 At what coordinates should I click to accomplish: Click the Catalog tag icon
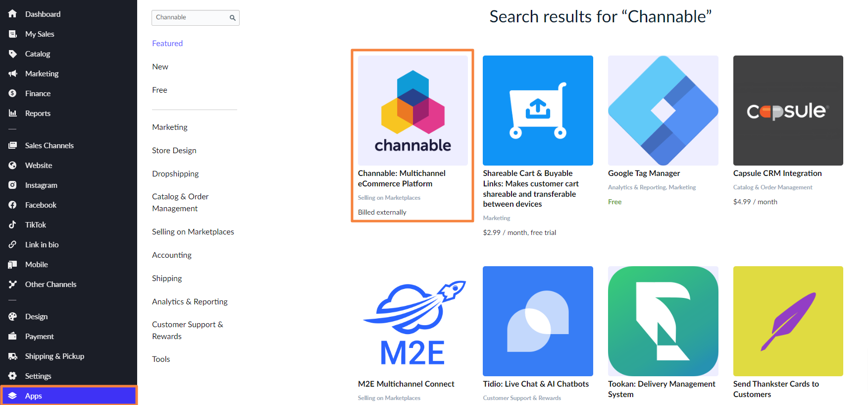[x=13, y=54]
